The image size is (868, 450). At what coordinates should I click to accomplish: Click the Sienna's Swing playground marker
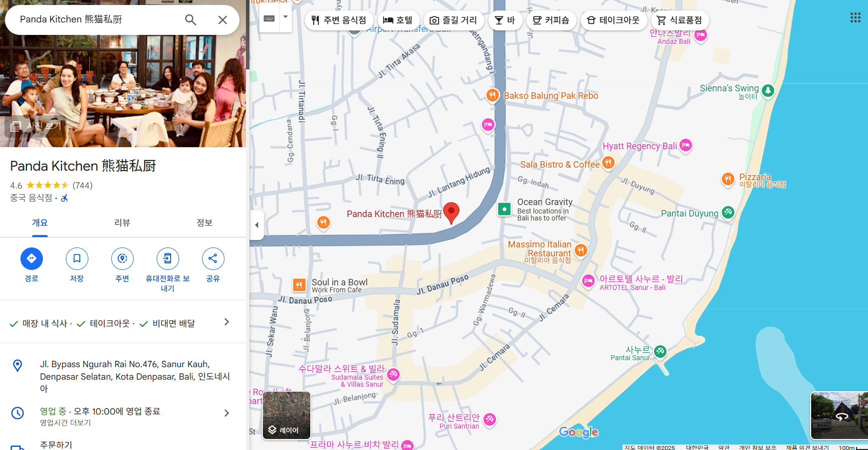(768, 91)
